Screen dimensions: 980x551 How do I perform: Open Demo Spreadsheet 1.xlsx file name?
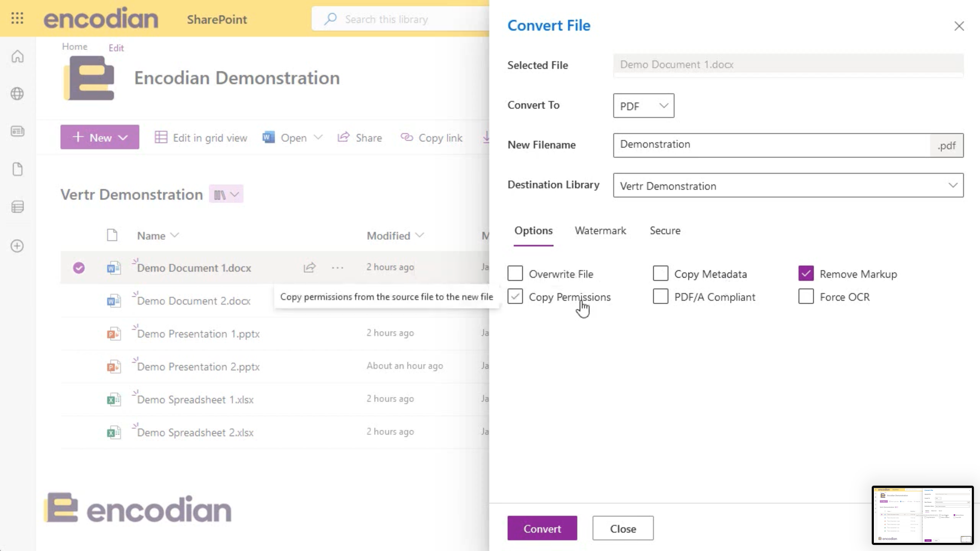[x=195, y=399]
